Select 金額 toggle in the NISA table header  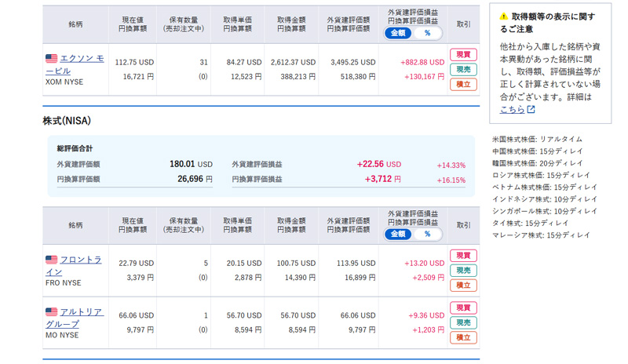point(398,234)
